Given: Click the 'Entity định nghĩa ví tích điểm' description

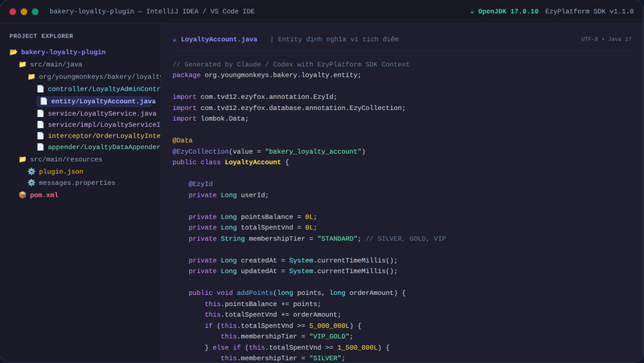Looking at the screenshot, I should coord(338,39).
